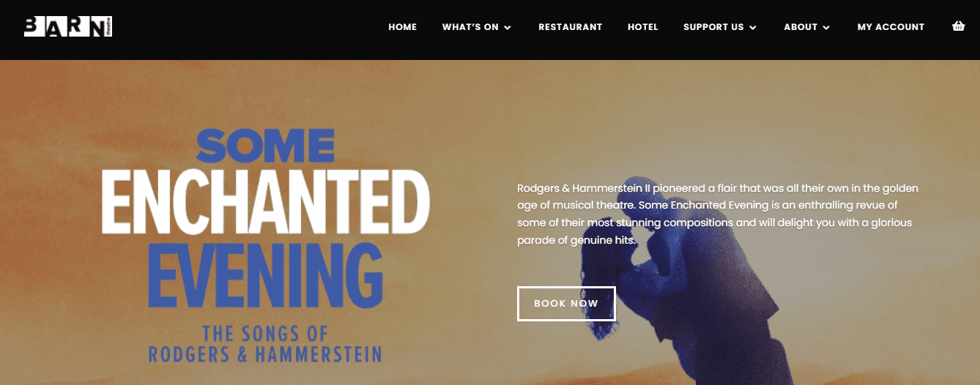Screen dimensions: 980x385
Task: Expand the arrow next to Support Us
Action: (753, 28)
